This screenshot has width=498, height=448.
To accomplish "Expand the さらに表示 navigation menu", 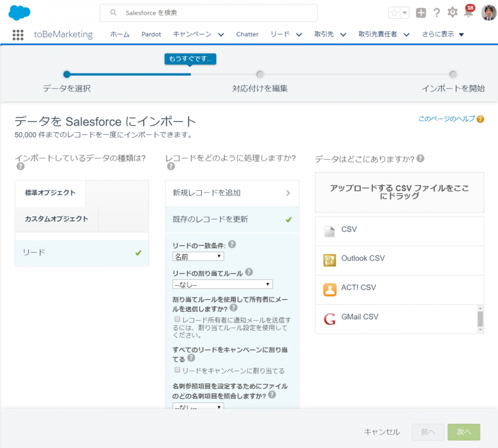I will [x=443, y=34].
